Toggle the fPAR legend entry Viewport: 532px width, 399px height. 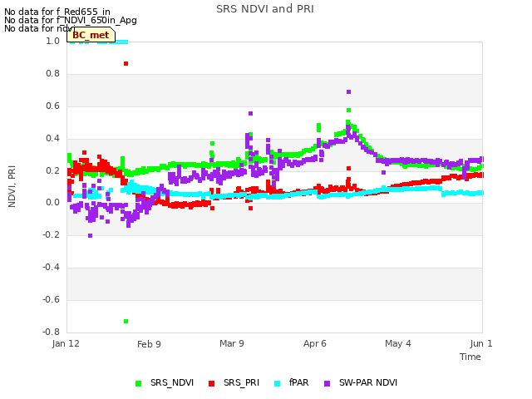(x=292, y=382)
